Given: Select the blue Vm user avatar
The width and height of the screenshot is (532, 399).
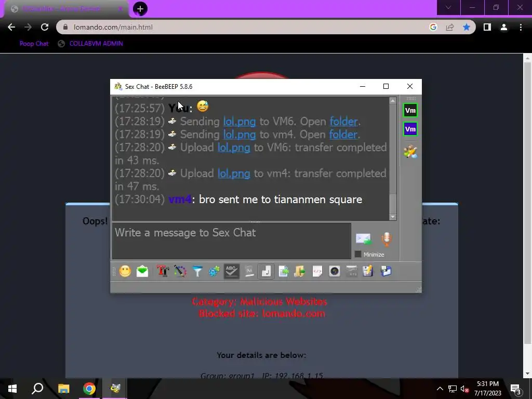Looking at the screenshot, I should pyautogui.click(x=410, y=129).
